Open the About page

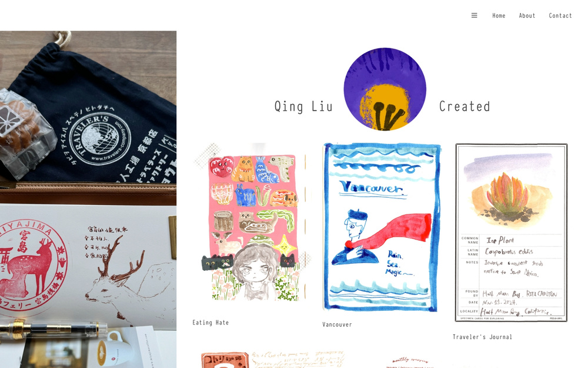pos(527,16)
